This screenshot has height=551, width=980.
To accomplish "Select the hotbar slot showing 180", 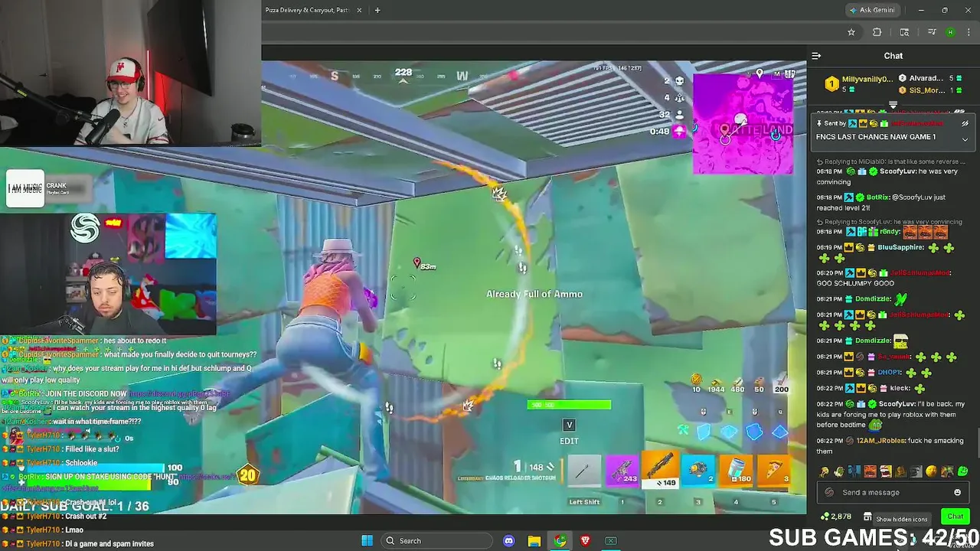I will pos(736,472).
